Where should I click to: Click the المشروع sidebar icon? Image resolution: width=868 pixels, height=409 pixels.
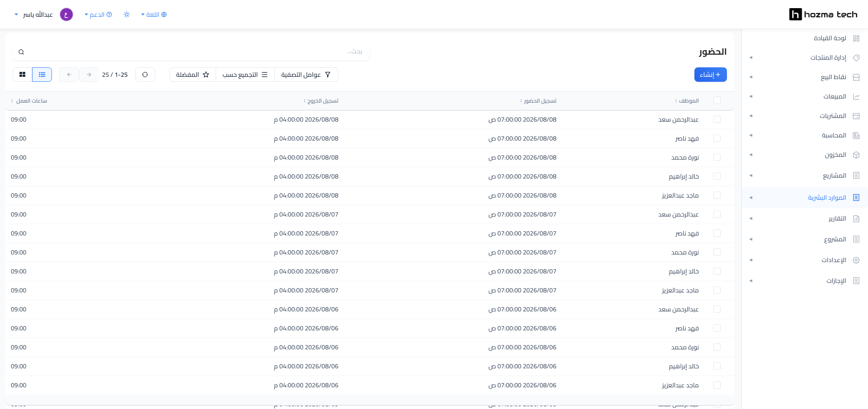pyautogui.click(x=856, y=239)
